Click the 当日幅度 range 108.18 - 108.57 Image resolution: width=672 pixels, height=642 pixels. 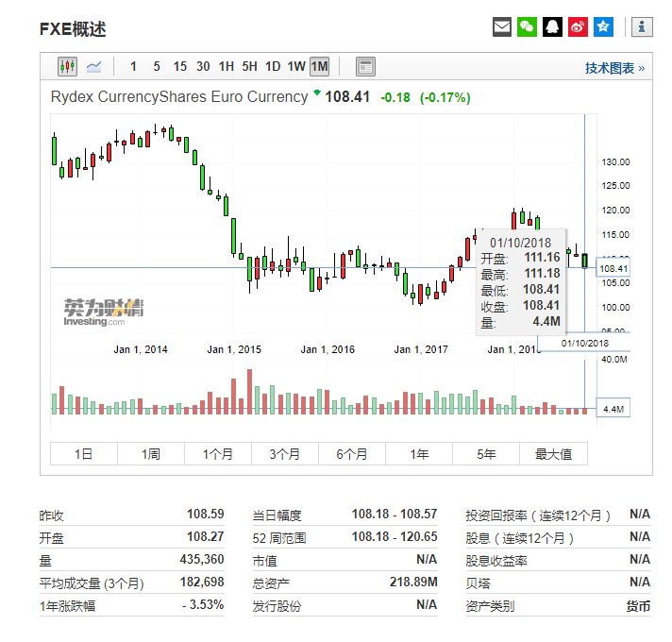pos(395,514)
